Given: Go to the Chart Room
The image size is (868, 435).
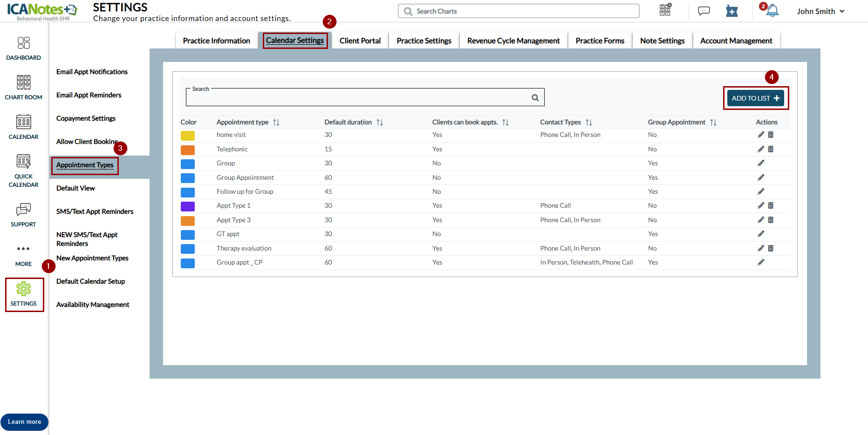Looking at the screenshot, I should click(x=23, y=88).
